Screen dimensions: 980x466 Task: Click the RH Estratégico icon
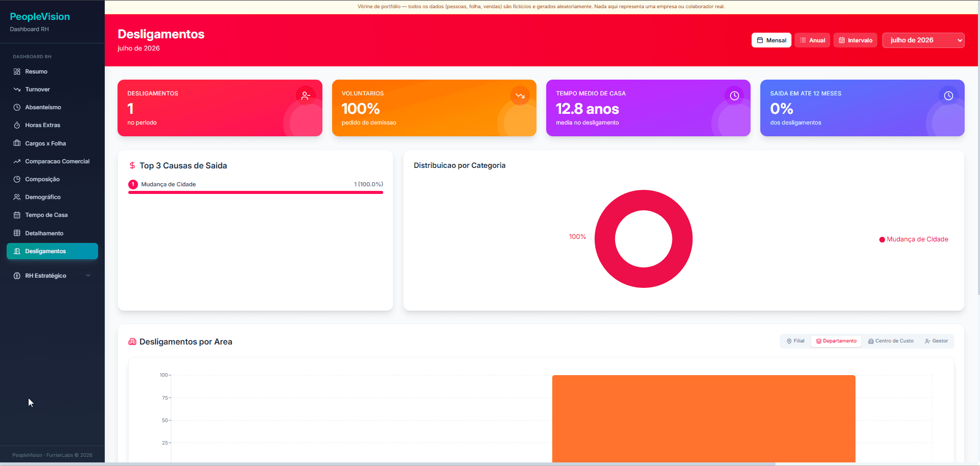[x=17, y=276]
